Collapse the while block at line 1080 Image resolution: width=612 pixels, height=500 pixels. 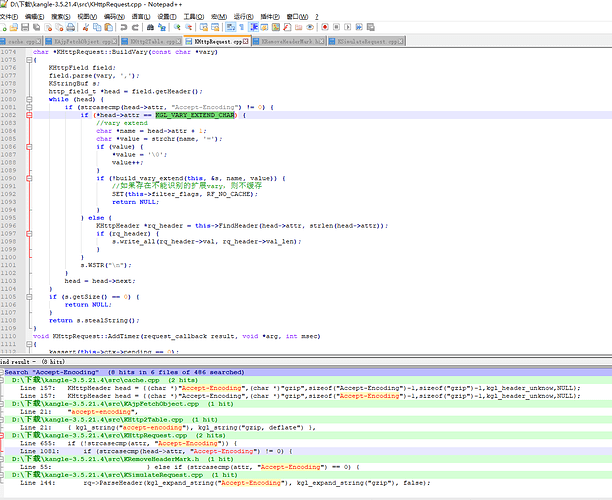29,100
